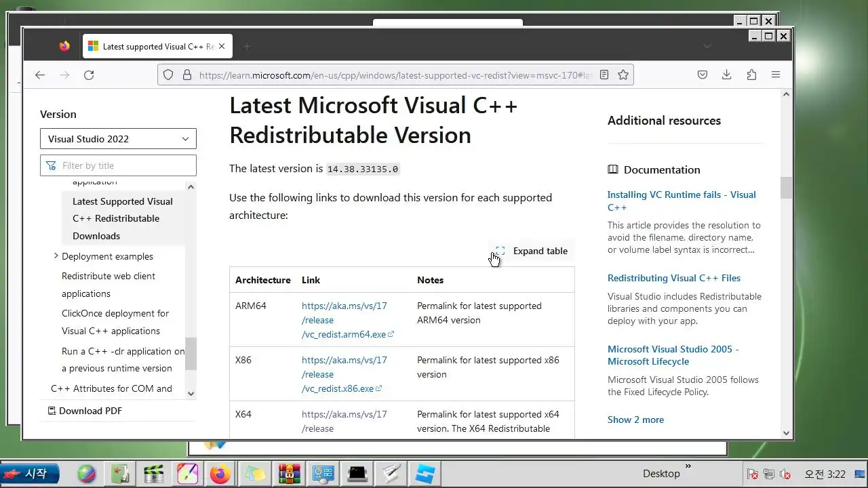Viewport: 868px width, 488px height.
Task: Switch to Firefox in the taskbar
Action: (220, 474)
